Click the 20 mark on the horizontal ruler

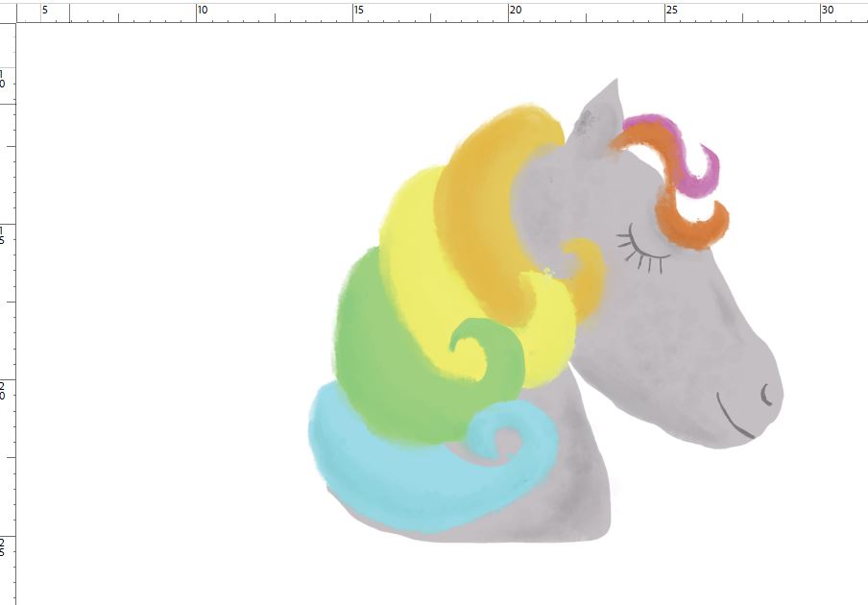click(x=514, y=11)
